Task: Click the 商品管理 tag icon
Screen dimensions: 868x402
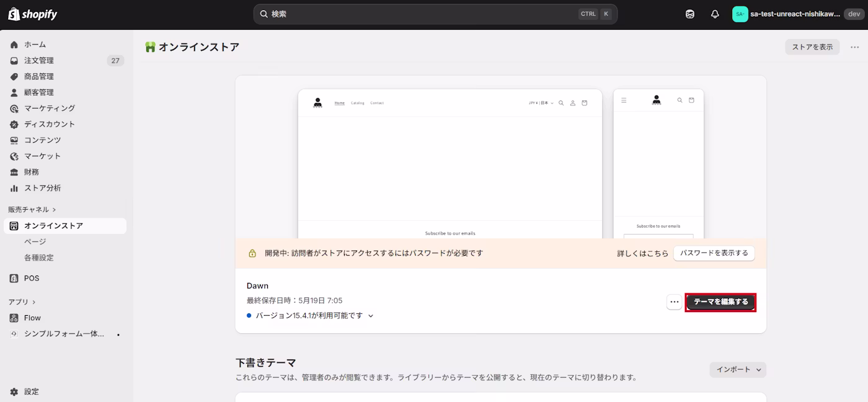Action: (14, 77)
